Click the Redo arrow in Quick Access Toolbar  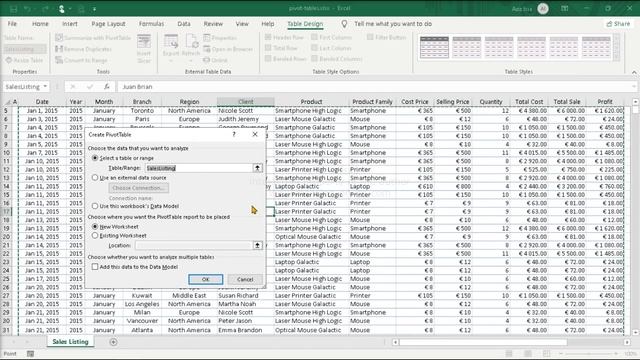pyautogui.click(x=45, y=9)
